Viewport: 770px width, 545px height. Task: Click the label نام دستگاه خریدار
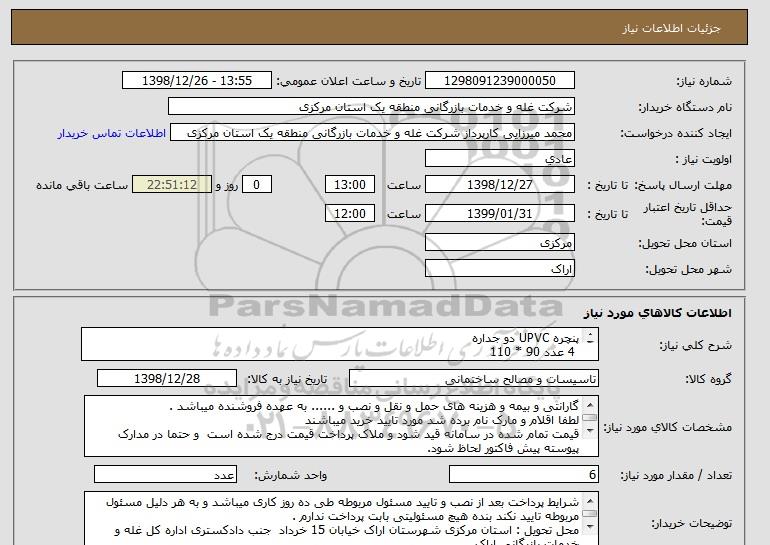coord(685,107)
